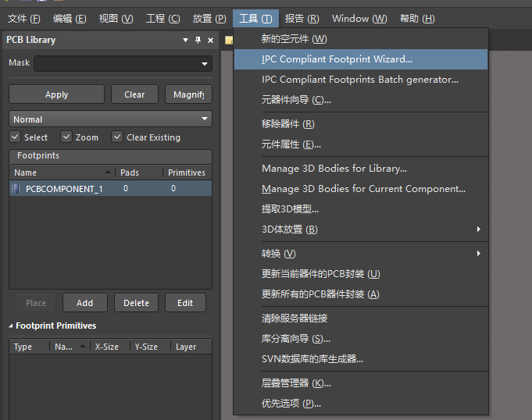Click the Footprints section header
Image resolution: width=532 pixels, height=420 pixels.
pyautogui.click(x=111, y=156)
